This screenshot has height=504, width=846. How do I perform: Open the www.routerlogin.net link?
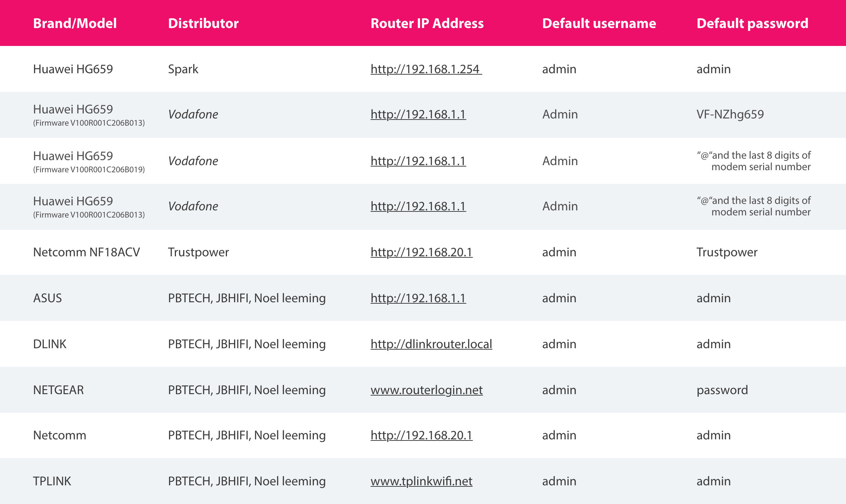[427, 390]
